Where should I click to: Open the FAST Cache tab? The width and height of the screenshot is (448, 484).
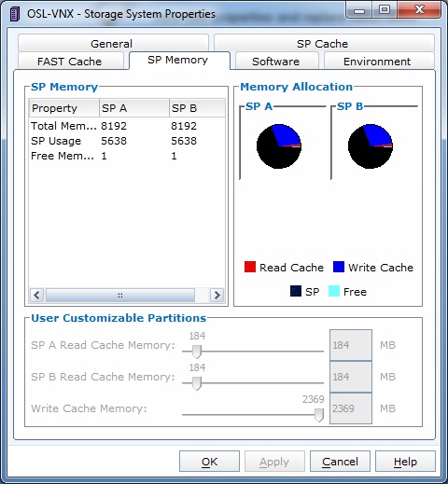click(71, 61)
